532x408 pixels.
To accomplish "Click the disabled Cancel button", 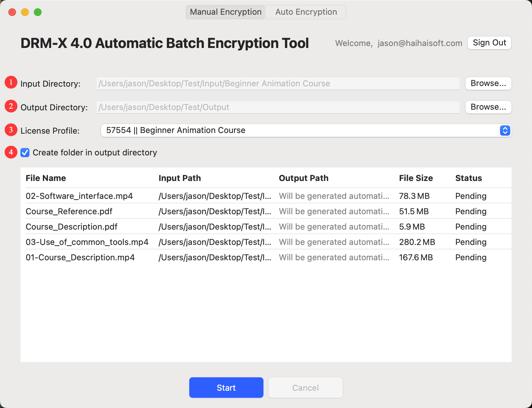I will pyautogui.click(x=306, y=388).
